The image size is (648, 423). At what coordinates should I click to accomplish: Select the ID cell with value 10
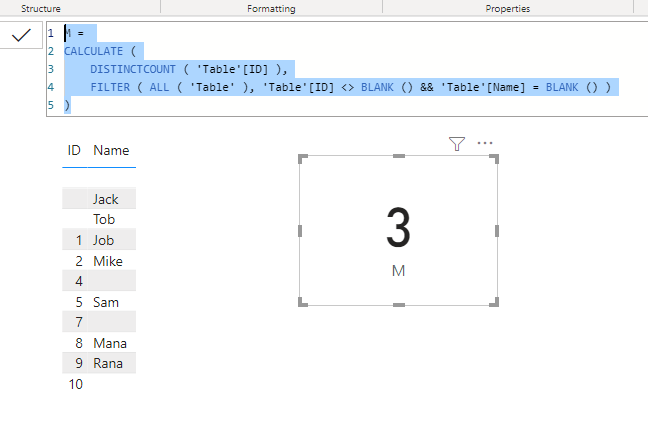[76, 384]
